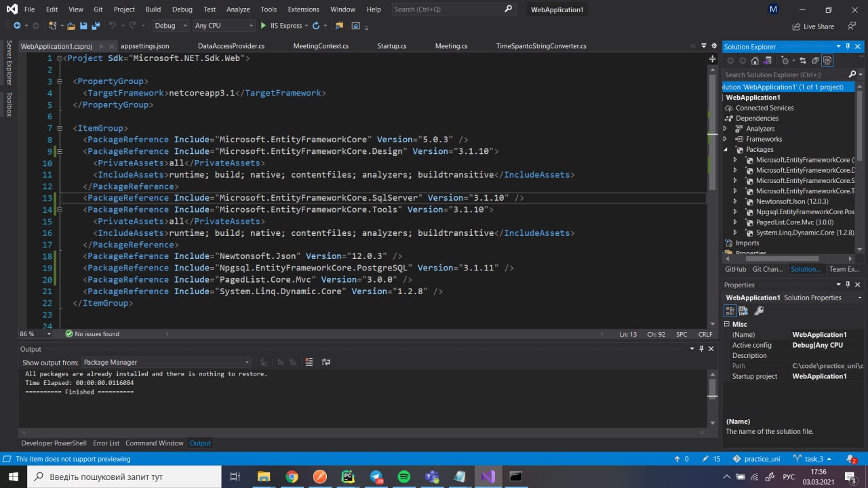Open the Extensions menu
The image size is (868, 488).
[x=303, y=9]
